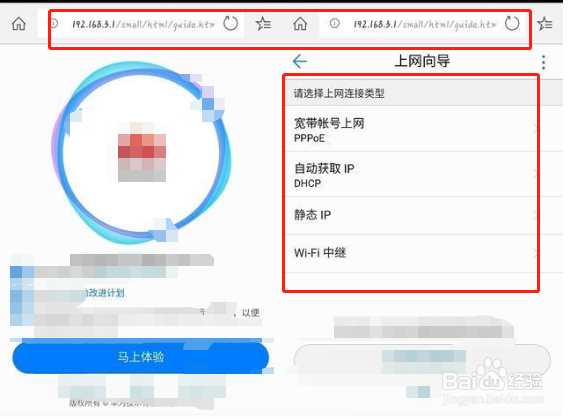Viewport: 577px width, 419px height.
Task: Open the three-dot menu next to 上网向导
Action: [x=544, y=62]
